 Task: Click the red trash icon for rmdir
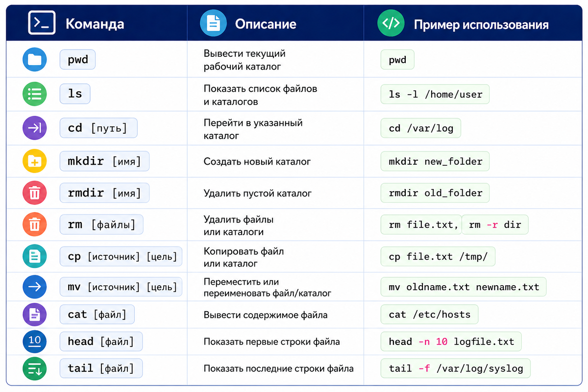coord(35,193)
